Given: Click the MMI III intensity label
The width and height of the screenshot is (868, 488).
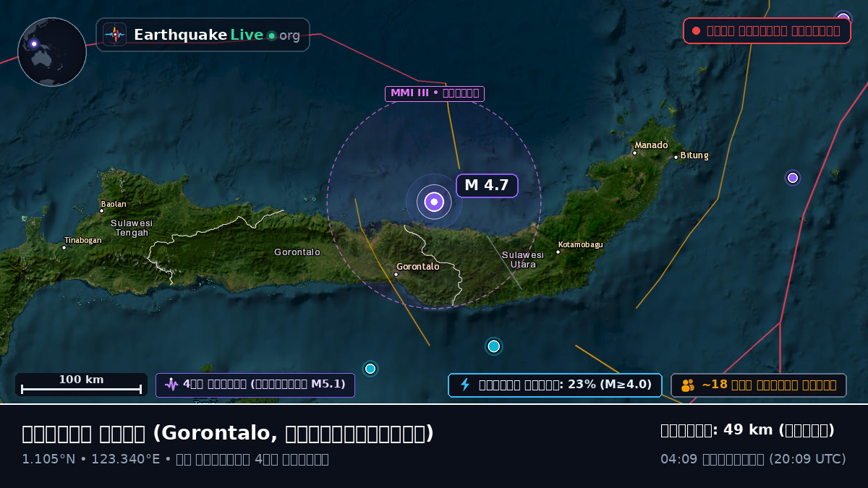Looking at the screenshot, I should [435, 93].
